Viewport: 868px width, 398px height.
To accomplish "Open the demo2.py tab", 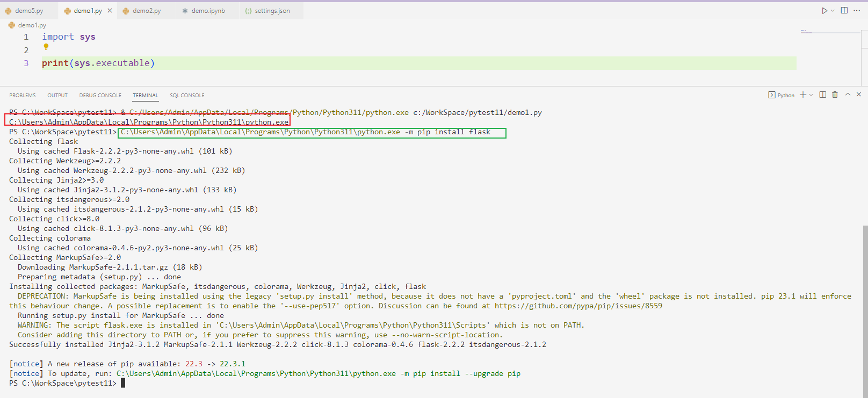I will (x=147, y=11).
